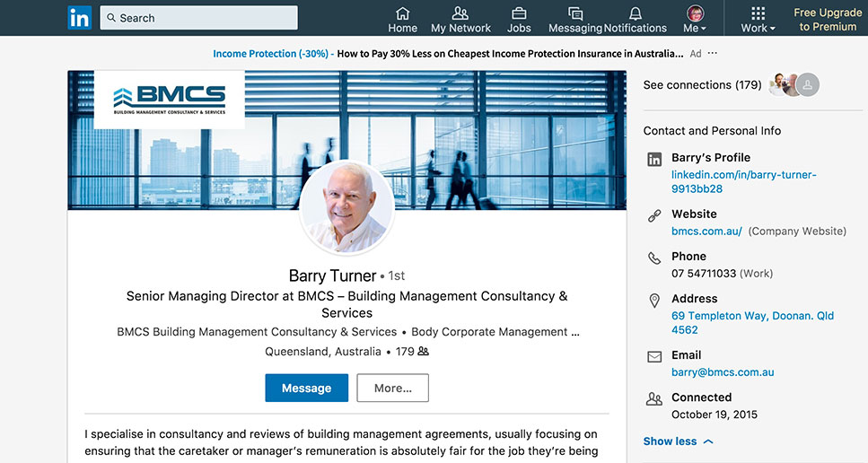Click the 179 connections count icon

click(424, 351)
